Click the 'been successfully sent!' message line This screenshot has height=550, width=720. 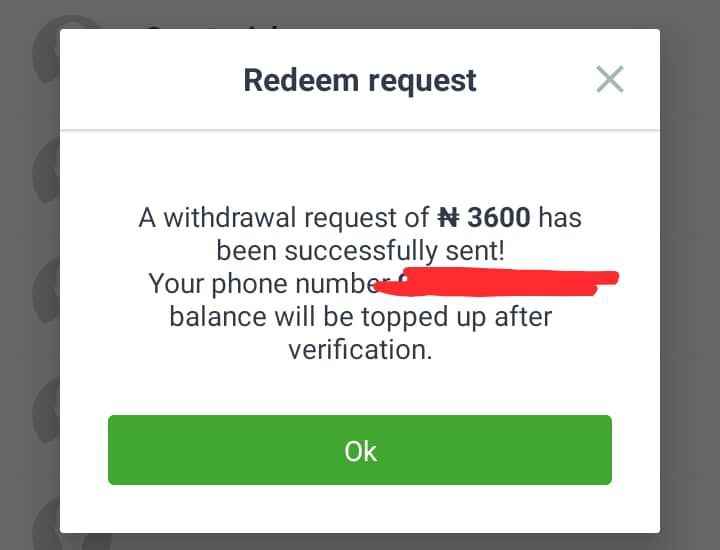pos(360,251)
